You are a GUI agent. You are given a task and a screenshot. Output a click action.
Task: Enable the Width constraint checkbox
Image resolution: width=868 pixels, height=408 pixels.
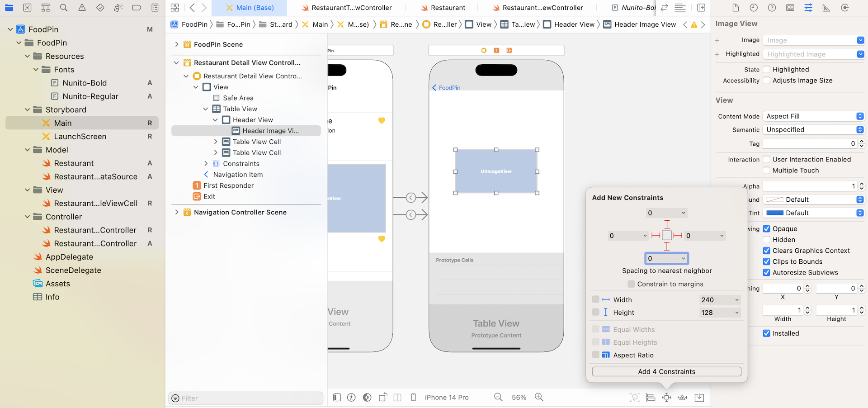point(595,299)
